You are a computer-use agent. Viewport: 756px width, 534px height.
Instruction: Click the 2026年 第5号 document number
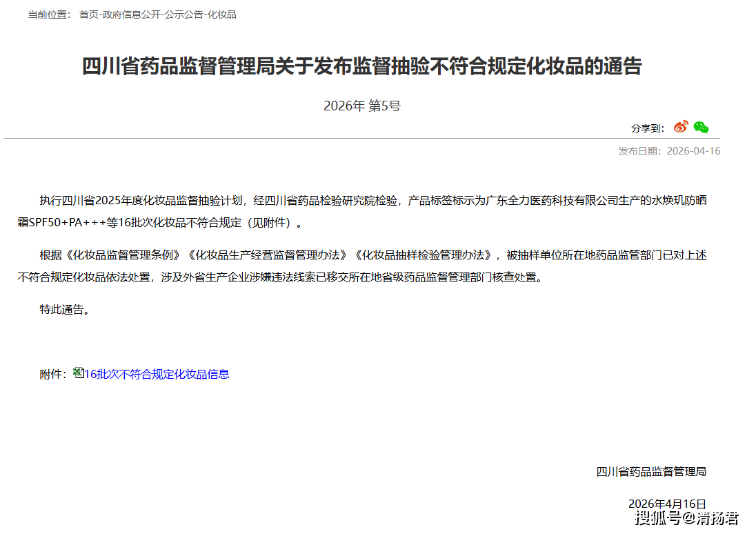(x=361, y=106)
